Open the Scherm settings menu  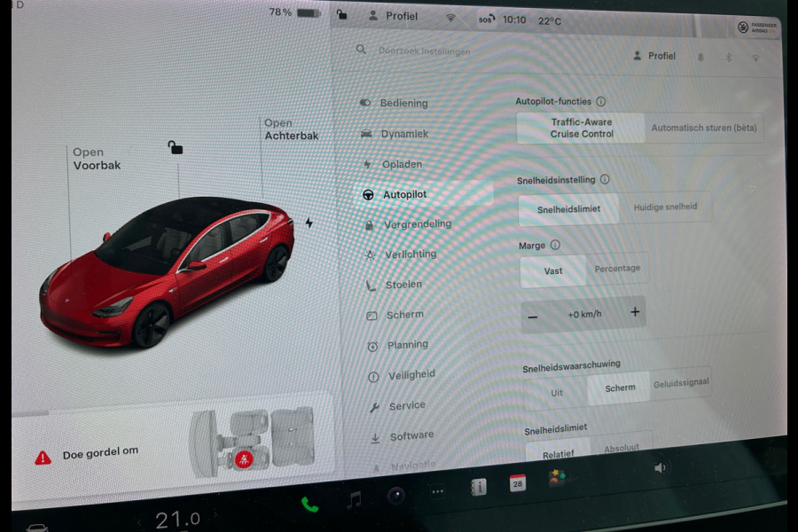click(x=396, y=315)
